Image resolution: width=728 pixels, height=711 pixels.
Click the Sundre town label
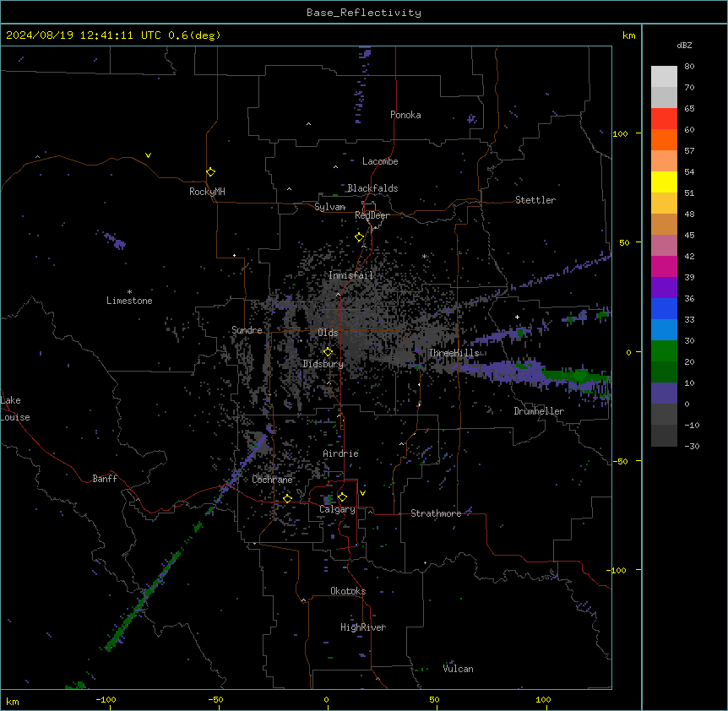(x=247, y=330)
